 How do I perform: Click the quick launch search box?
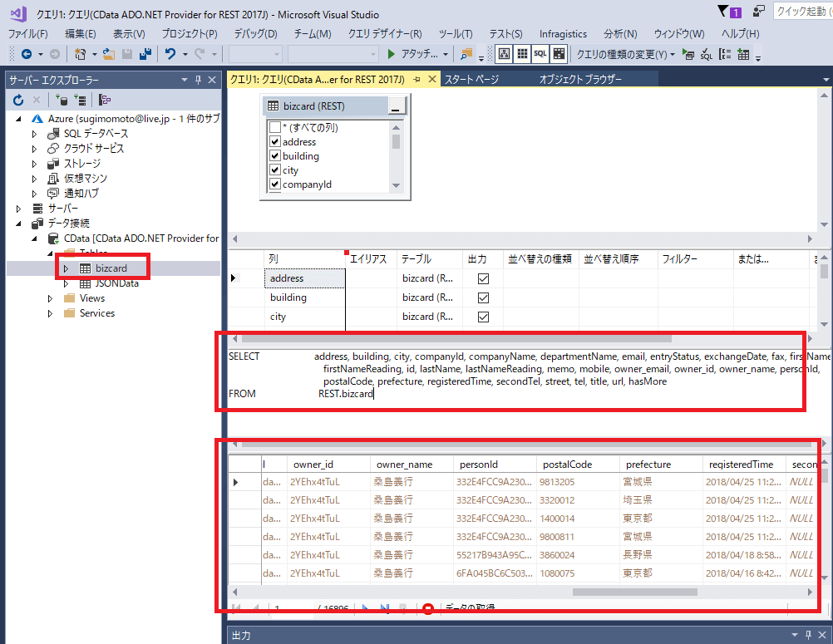click(801, 12)
